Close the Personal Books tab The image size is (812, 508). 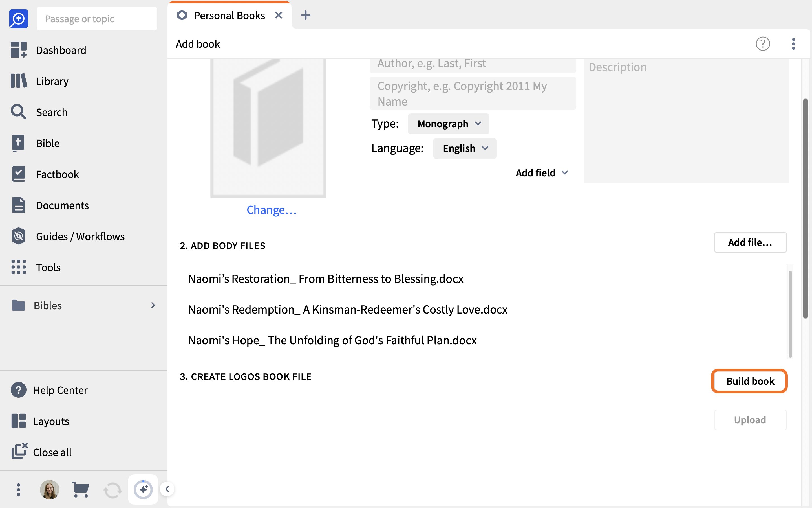pyautogui.click(x=279, y=16)
